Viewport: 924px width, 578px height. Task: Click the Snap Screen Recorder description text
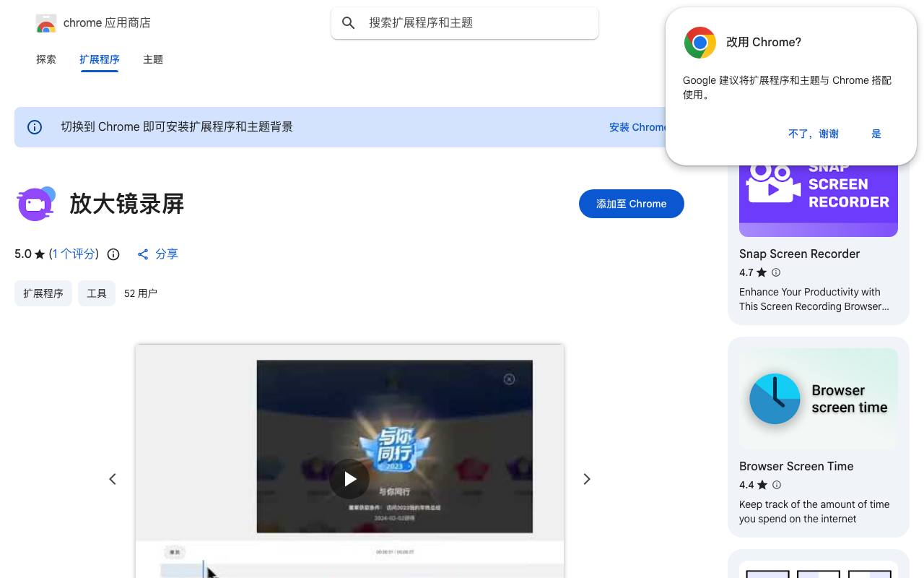pos(814,299)
